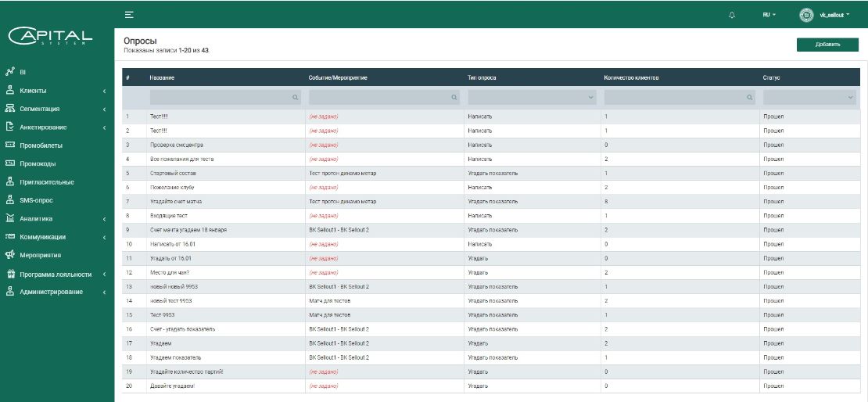Click the BI chart icon in sidebar
Viewport: 868px width, 402px height.
pyautogui.click(x=10, y=72)
